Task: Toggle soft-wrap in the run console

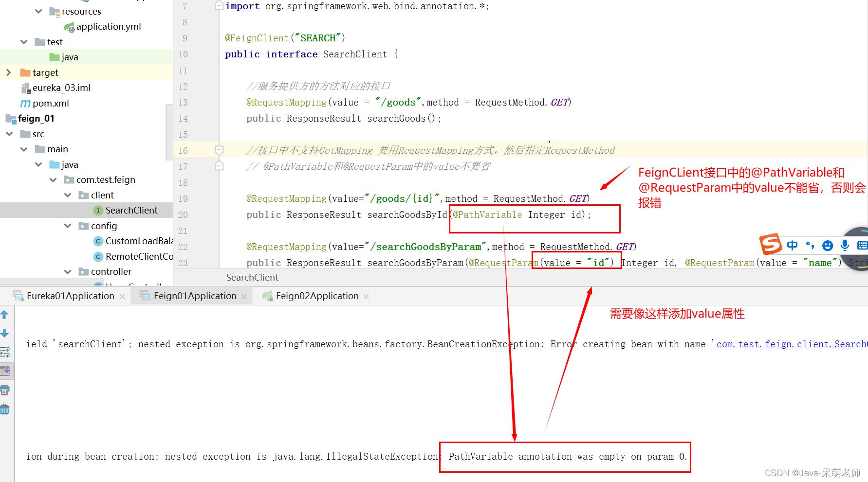Action: click(x=5, y=352)
